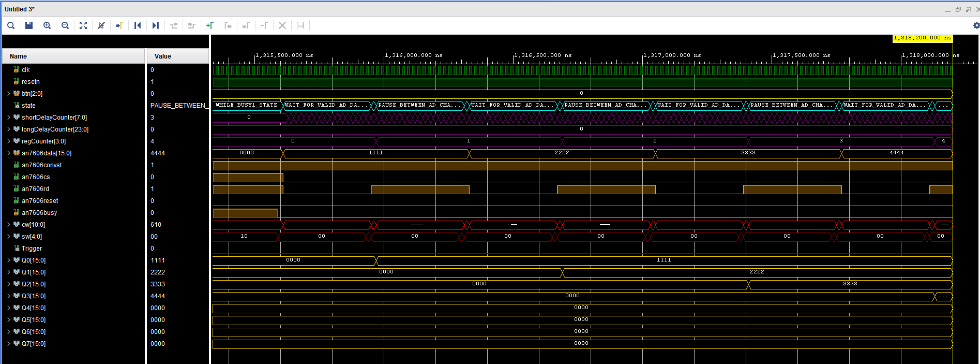Click the 1,317,000.000 ns ruler mark
980x364 pixels.
(672, 55)
